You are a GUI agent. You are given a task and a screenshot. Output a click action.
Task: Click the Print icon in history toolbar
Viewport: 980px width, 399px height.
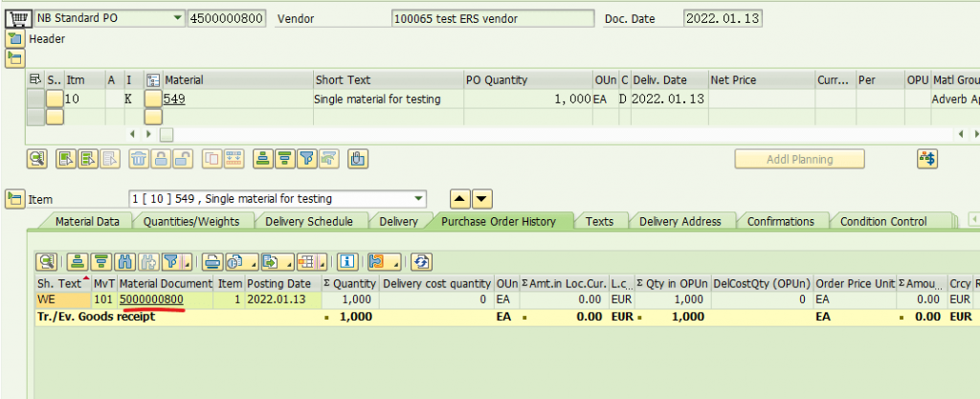[212, 261]
